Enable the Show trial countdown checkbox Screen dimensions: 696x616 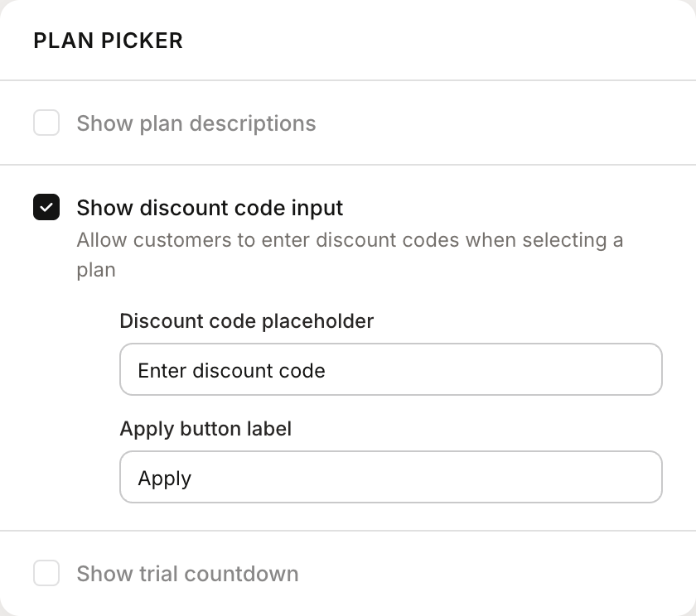46,573
